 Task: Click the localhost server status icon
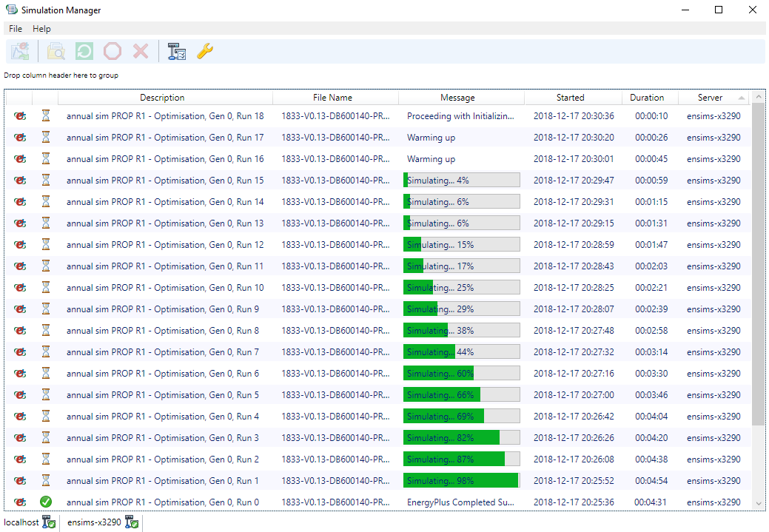click(49, 522)
